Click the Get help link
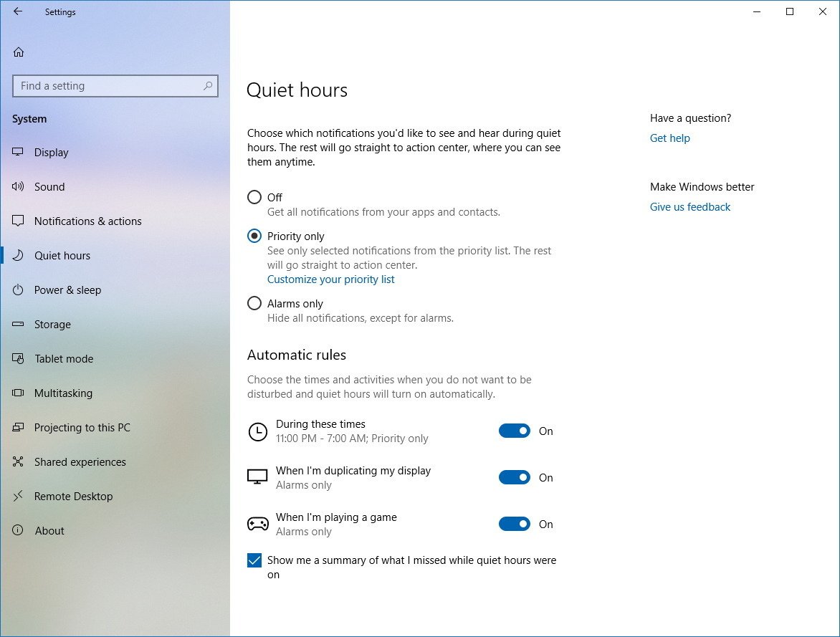This screenshot has width=840, height=637. pyautogui.click(x=669, y=138)
